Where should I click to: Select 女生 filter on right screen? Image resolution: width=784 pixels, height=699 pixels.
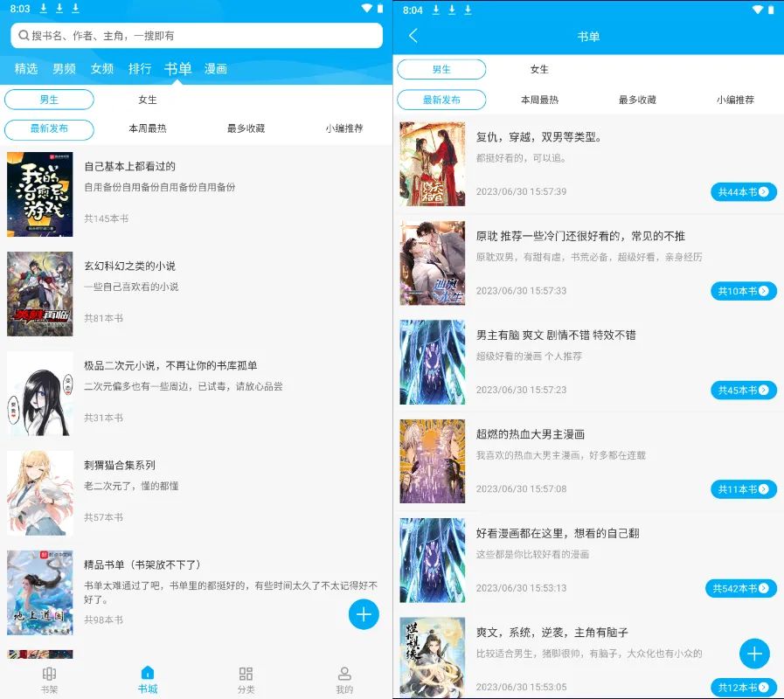click(539, 69)
